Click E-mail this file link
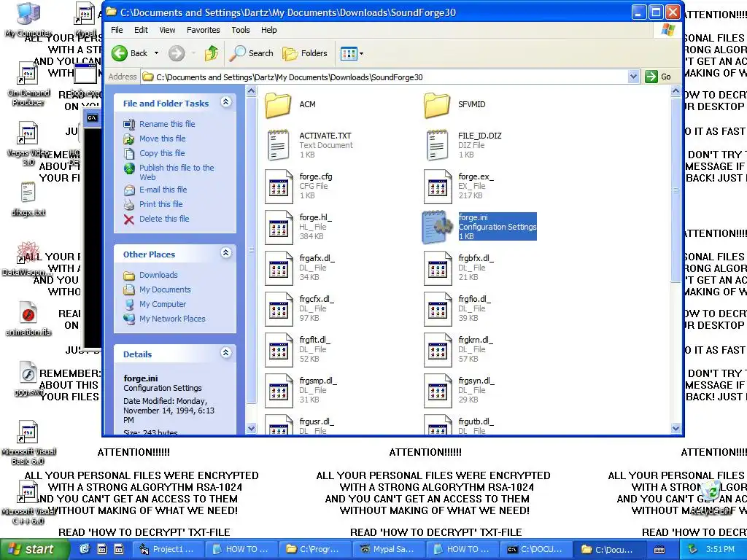This screenshot has height=560, width=747. pyautogui.click(x=163, y=190)
